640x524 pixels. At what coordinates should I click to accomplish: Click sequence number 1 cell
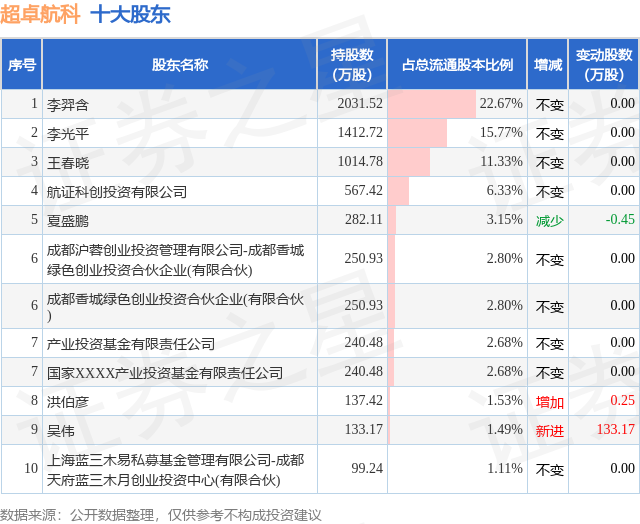(22, 104)
